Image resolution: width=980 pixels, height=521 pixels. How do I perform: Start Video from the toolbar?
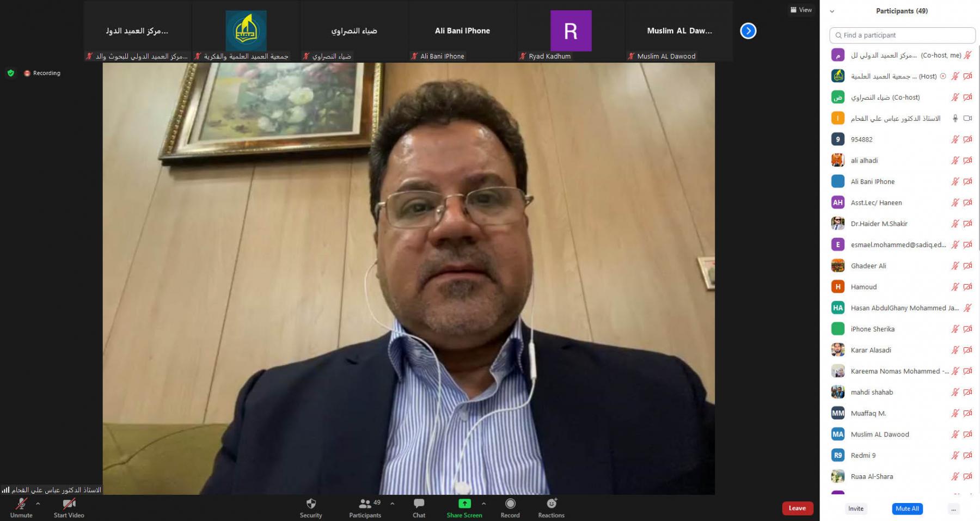[69, 504]
